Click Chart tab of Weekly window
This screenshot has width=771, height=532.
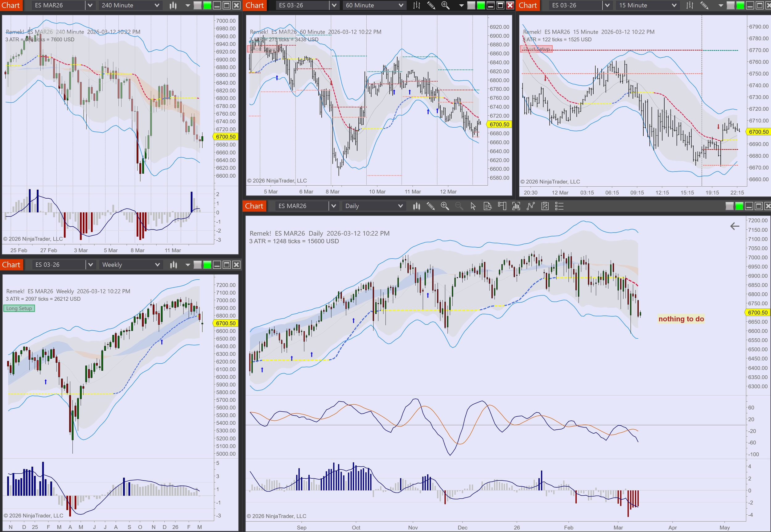(x=11, y=265)
